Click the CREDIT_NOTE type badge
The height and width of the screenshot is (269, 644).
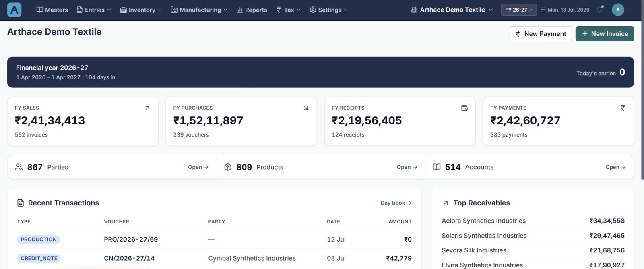click(39, 258)
